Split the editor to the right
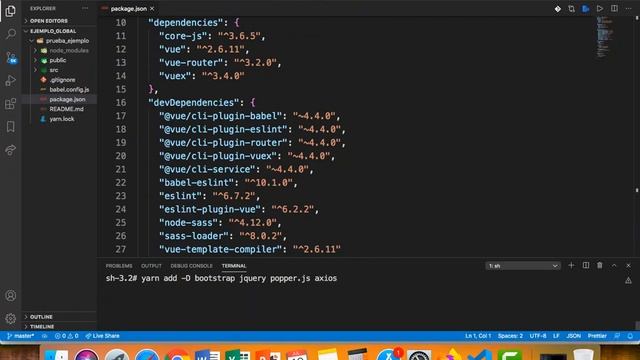 614,9
